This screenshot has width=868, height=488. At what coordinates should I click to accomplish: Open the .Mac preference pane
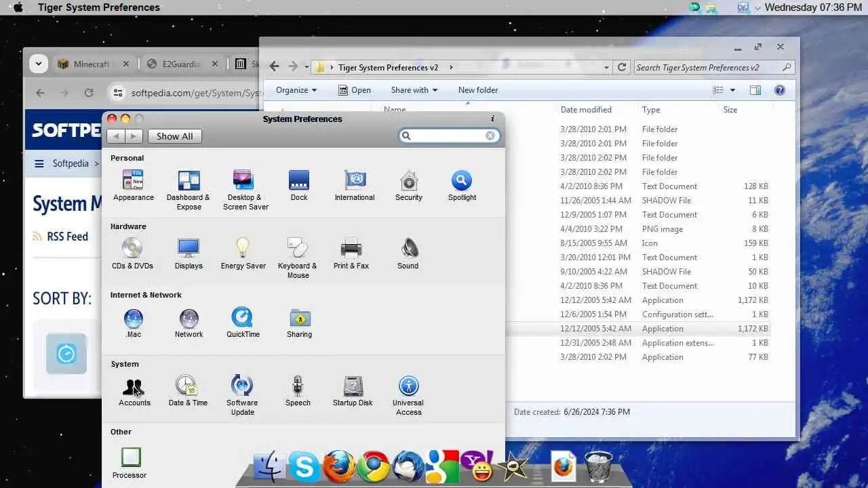click(x=134, y=323)
